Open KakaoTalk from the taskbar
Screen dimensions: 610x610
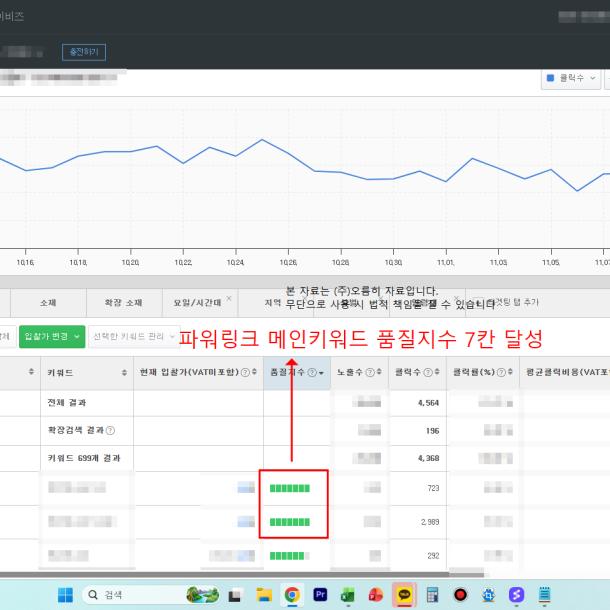pos(404,594)
